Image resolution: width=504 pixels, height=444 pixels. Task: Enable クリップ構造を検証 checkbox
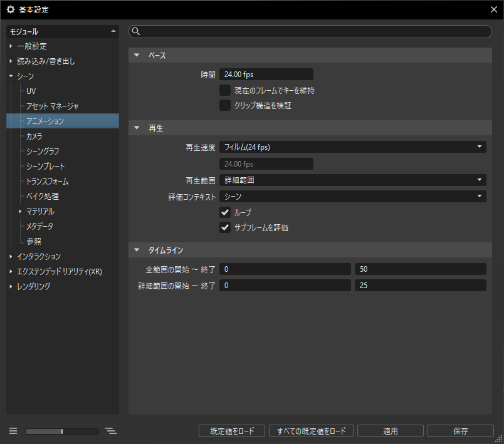[x=225, y=105]
